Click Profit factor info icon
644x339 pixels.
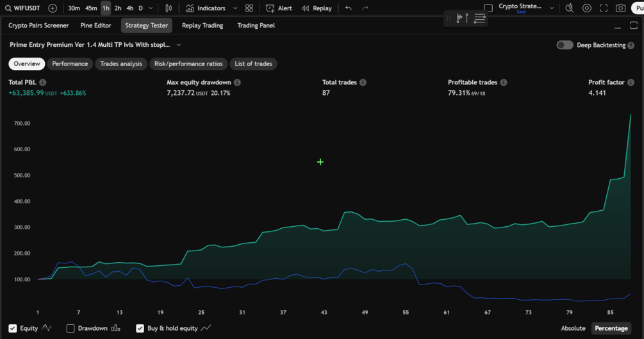(x=631, y=82)
